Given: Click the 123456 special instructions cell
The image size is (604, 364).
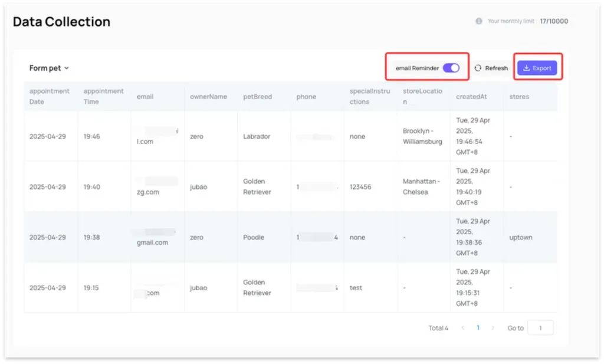Looking at the screenshot, I should pos(361,186).
